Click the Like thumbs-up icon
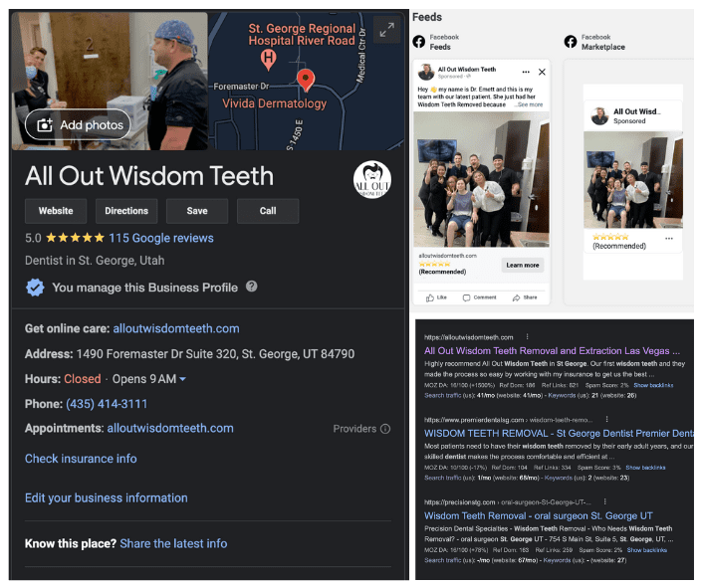Viewport: 702px width, 588px height. tap(430, 297)
